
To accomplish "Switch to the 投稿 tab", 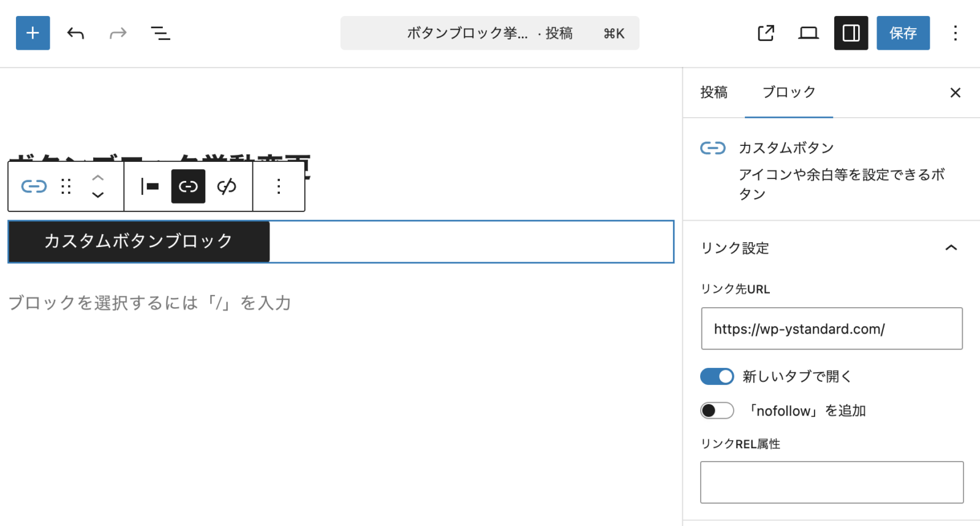I will click(714, 93).
